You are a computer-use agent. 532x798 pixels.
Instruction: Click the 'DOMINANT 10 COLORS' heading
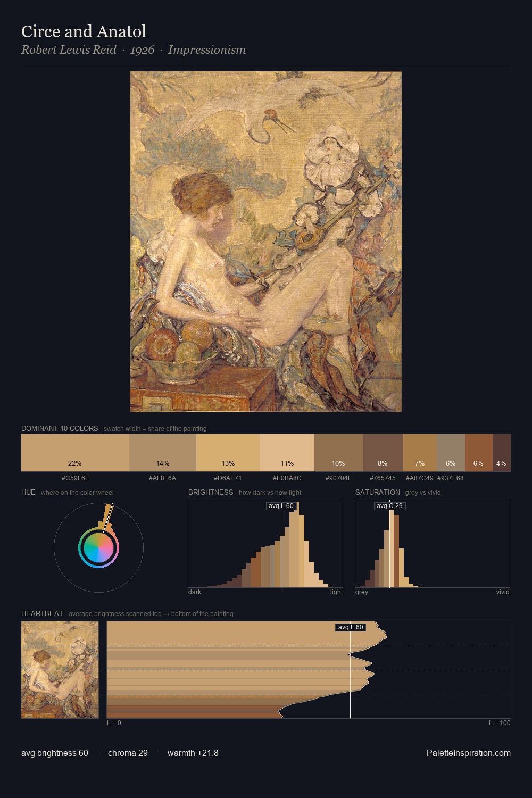pyautogui.click(x=60, y=428)
